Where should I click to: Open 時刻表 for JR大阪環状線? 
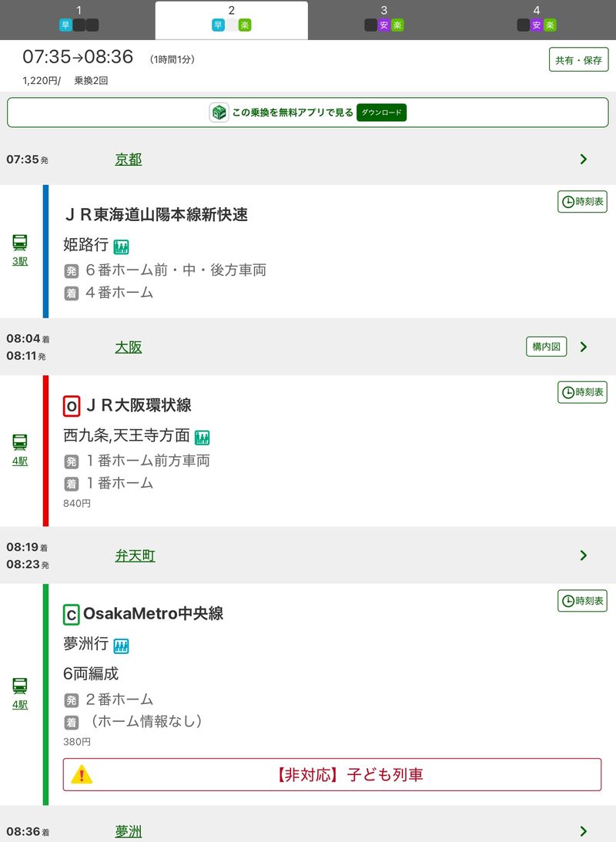(582, 393)
